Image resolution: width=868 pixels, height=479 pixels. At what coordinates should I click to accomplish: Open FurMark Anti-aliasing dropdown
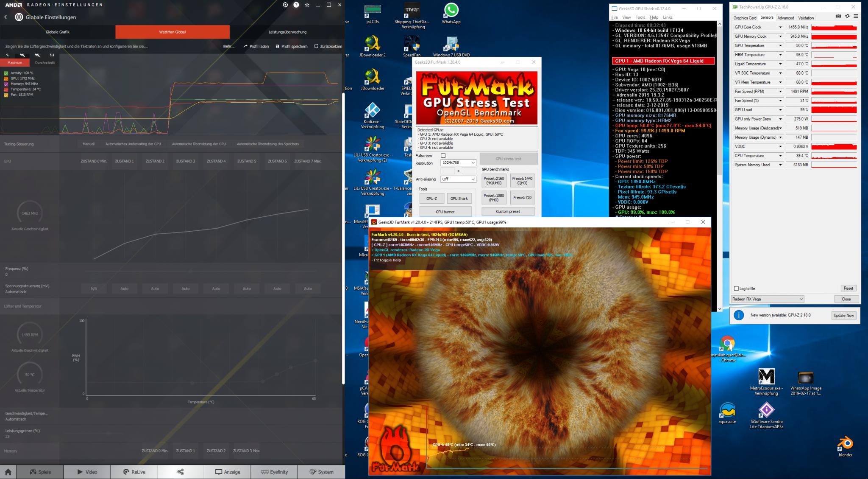coord(458,179)
